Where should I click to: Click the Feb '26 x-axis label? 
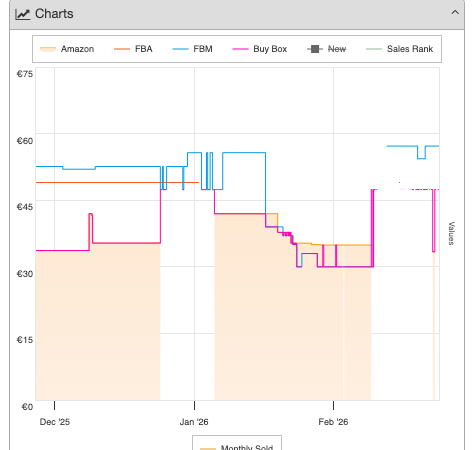(x=333, y=422)
